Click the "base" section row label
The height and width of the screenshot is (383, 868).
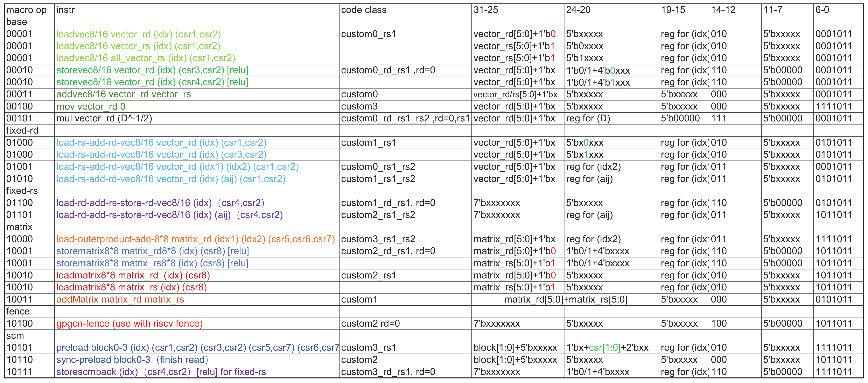point(16,22)
